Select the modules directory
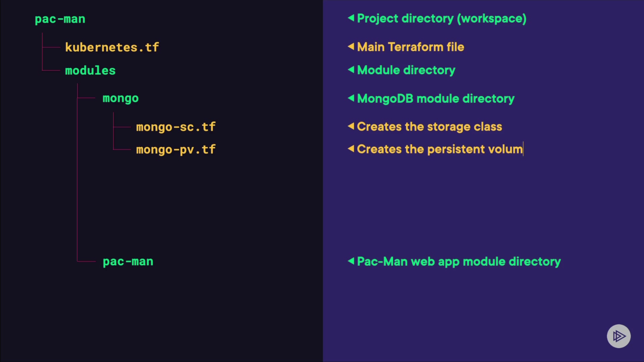 [x=90, y=70]
